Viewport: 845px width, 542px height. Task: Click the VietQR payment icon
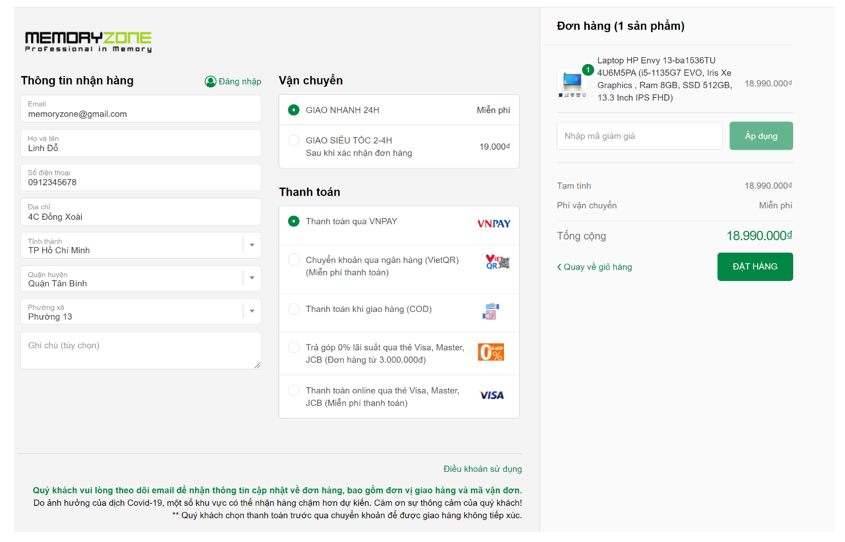(x=497, y=262)
